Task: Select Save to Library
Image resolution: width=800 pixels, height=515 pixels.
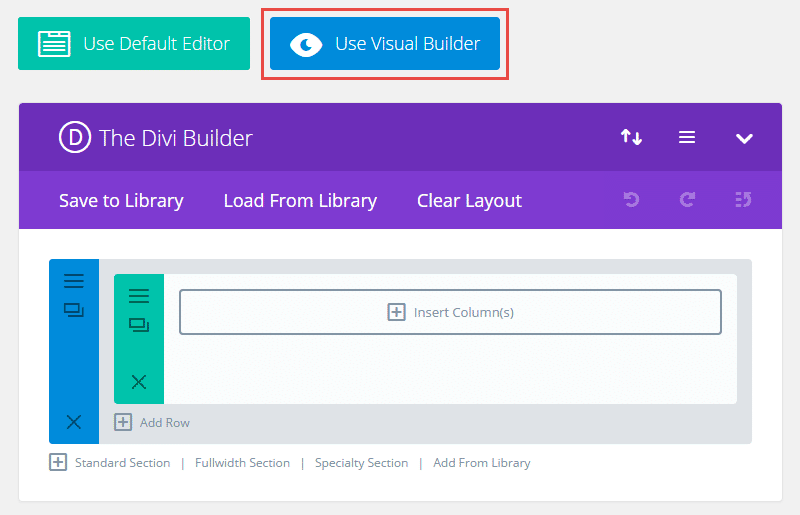Action: click(x=121, y=201)
